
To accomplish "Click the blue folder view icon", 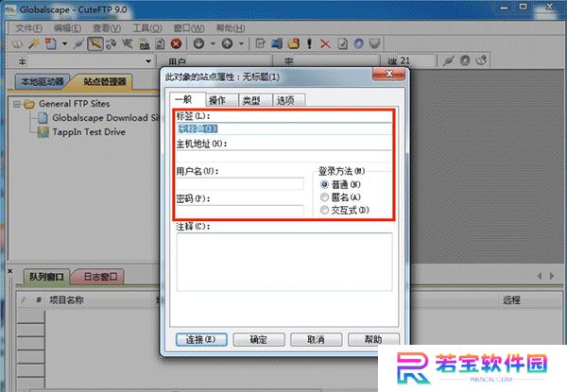I will 277,44.
